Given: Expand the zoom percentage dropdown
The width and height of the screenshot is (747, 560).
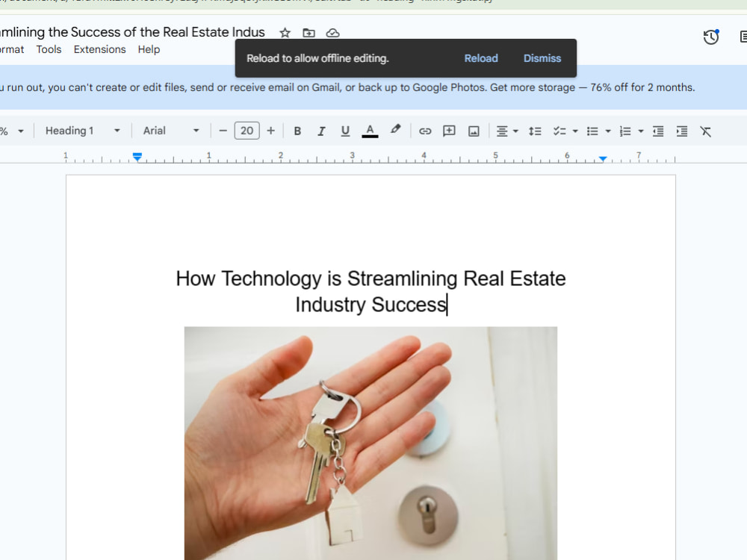Looking at the screenshot, I should pyautogui.click(x=20, y=131).
